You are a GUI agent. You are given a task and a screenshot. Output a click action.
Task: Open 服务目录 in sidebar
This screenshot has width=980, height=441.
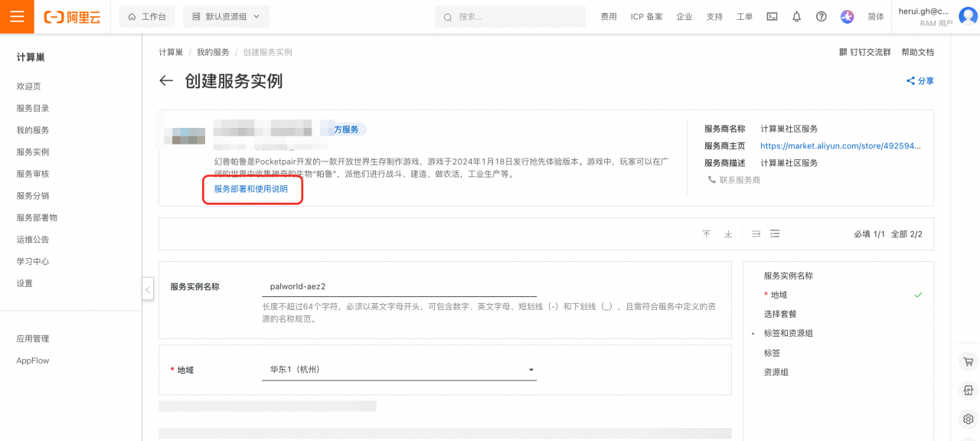(33, 109)
